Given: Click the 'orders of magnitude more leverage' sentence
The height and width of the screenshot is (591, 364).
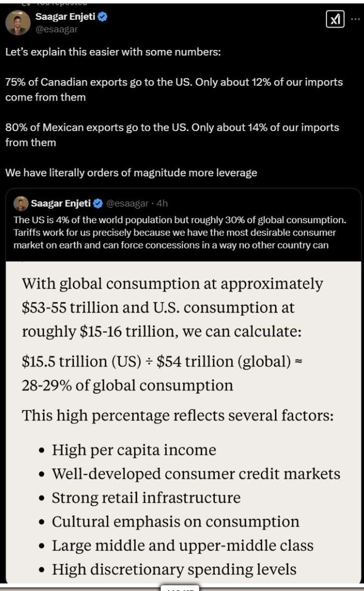Looking at the screenshot, I should pos(131,173).
